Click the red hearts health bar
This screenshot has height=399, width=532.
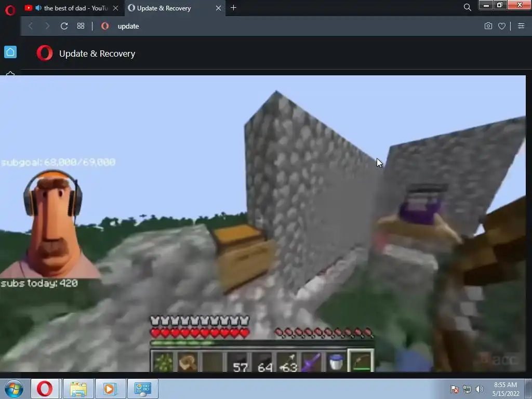[200, 333]
